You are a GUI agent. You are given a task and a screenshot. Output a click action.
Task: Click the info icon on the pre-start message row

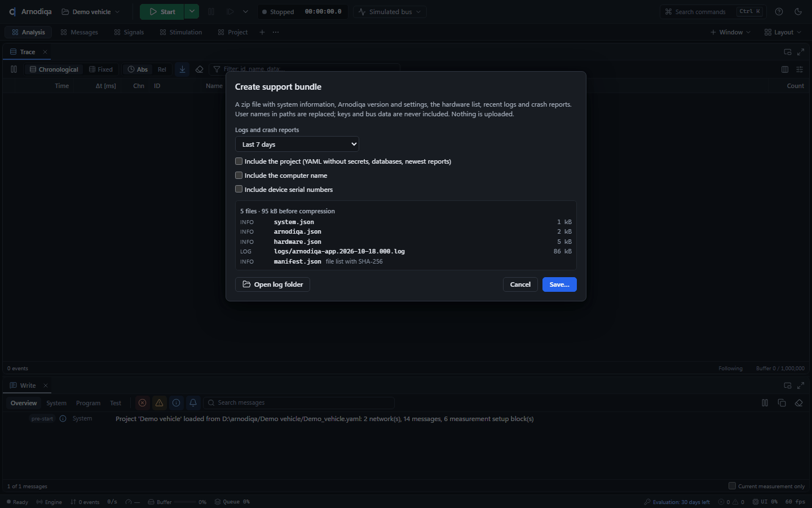pos(63,419)
